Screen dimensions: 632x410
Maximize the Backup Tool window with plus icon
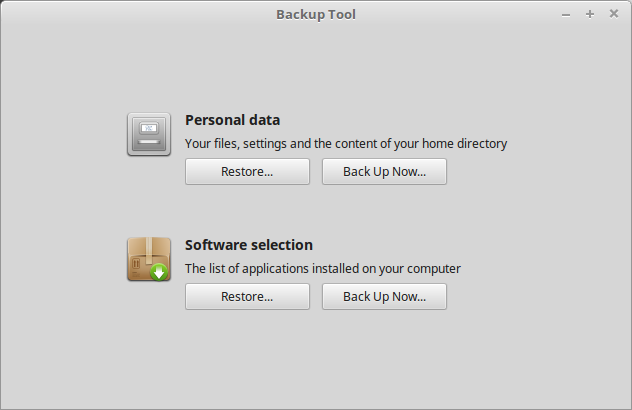[x=590, y=15]
